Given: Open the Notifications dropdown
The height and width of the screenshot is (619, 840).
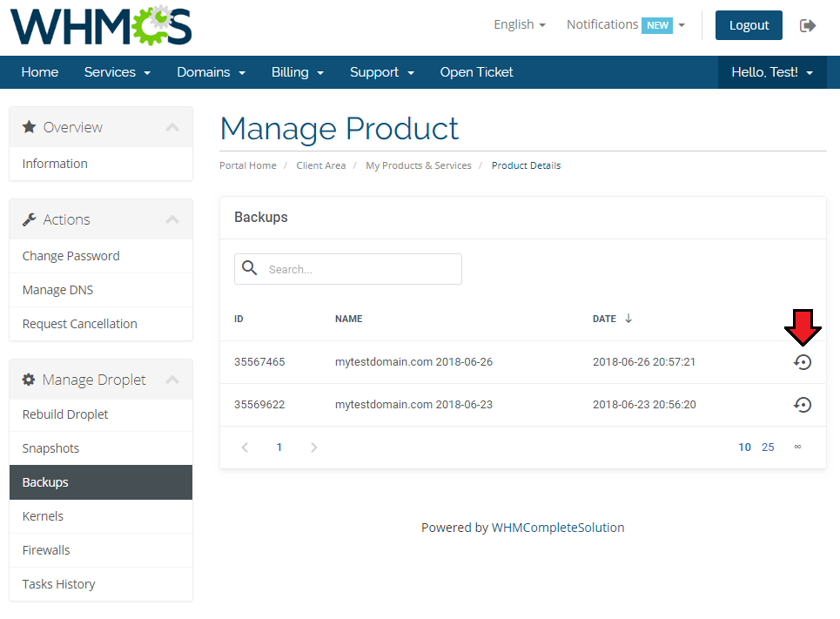Looking at the screenshot, I should pyautogui.click(x=626, y=24).
